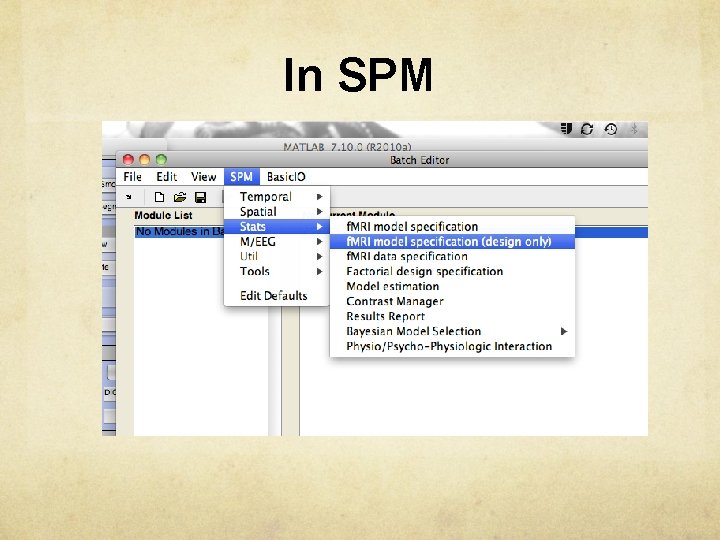Viewport: 720px width, 540px height.
Task: Click the Module List heading
Action: [163, 215]
